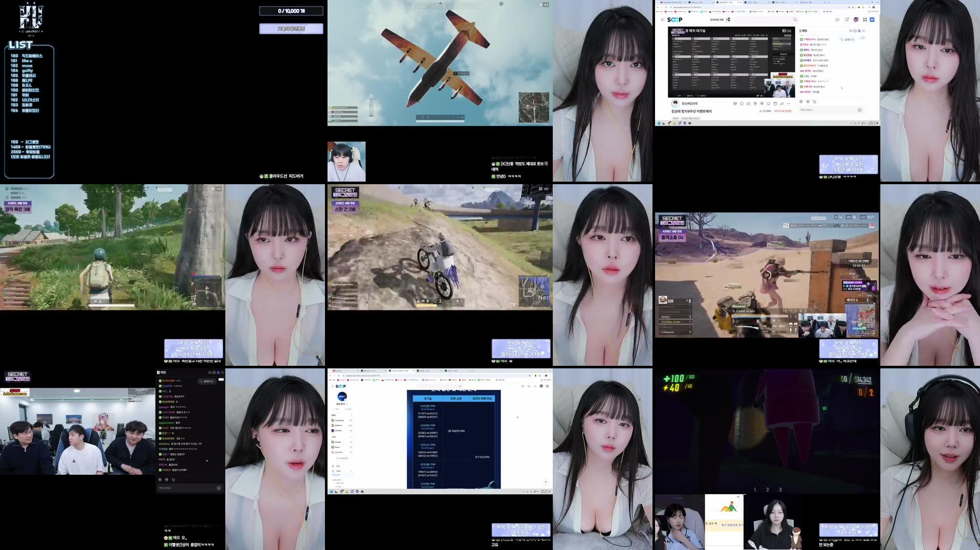
Task: Collapse the favorites list chevron in the sidebar
Action: click(352, 415)
